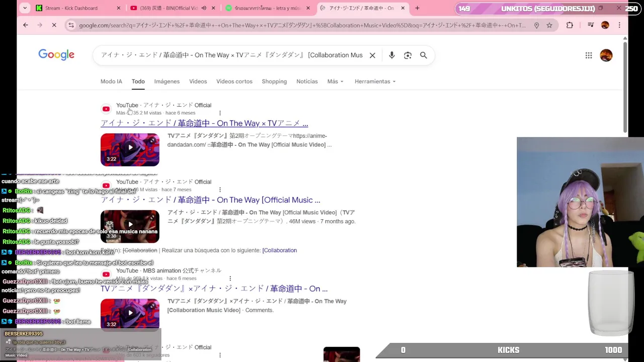644x362 pixels.
Task: Open the Chrome three-dot menu
Action: [x=619, y=25]
